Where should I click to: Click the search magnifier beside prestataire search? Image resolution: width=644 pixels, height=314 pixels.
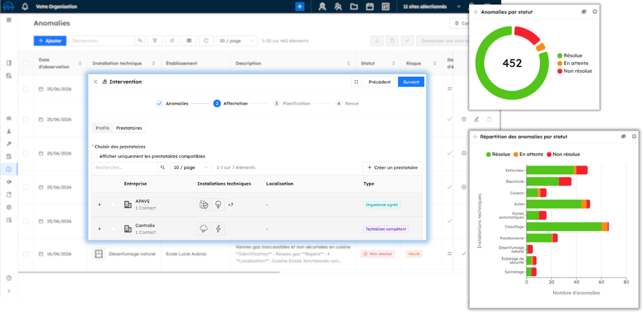tap(163, 168)
